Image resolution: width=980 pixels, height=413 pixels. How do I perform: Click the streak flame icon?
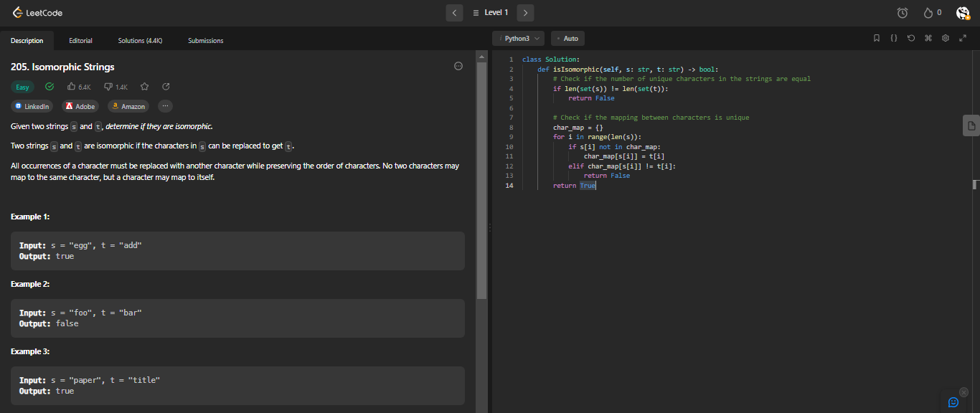click(928, 13)
